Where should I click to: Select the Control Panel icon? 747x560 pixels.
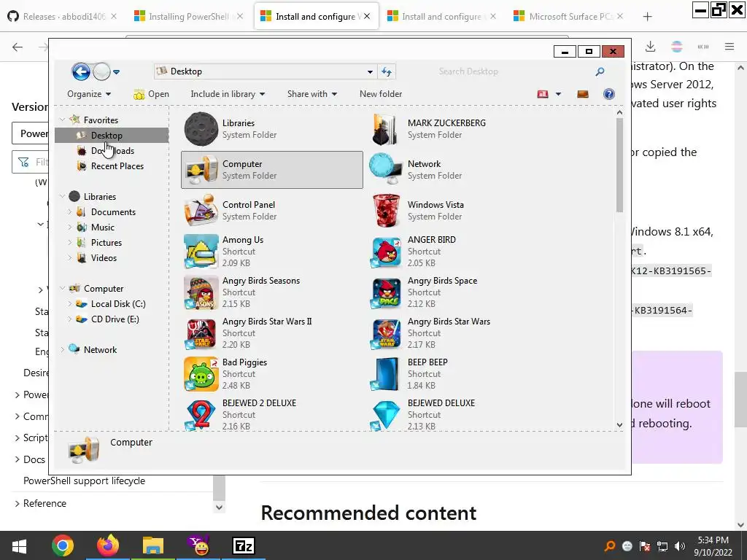(201, 210)
